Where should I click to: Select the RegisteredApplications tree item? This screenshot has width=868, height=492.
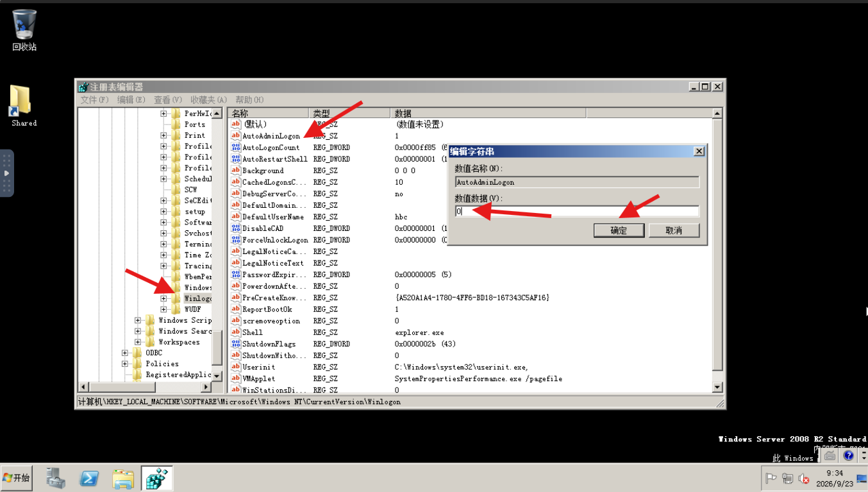pos(178,375)
